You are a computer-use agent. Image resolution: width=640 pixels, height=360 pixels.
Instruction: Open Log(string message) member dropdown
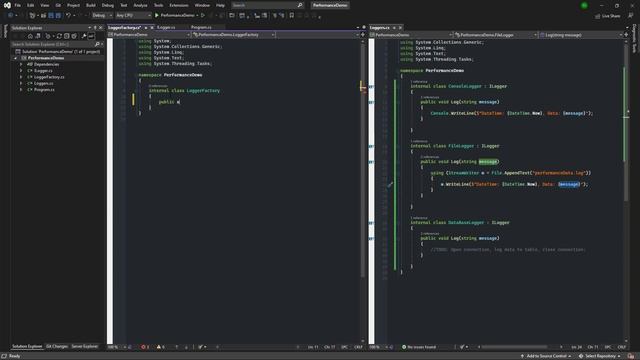pos(581,35)
